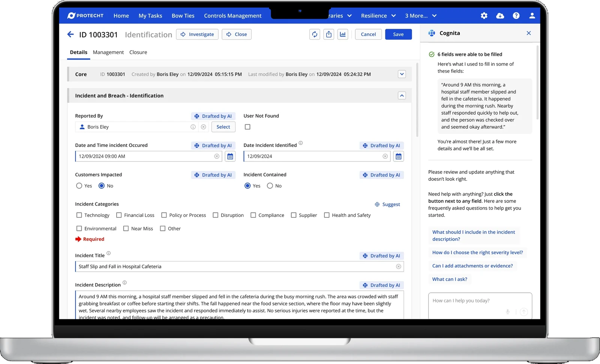Close the Cognita panel
Image resolution: width=600 pixels, height=364 pixels.
[x=529, y=33]
